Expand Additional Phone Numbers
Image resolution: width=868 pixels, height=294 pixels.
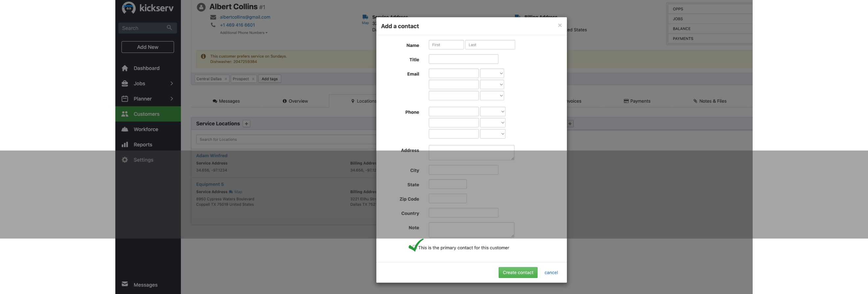click(x=243, y=32)
